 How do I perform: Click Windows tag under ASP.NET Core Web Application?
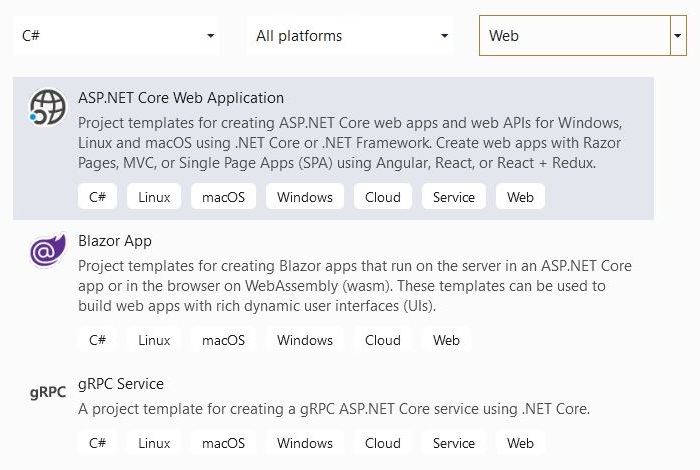305,196
